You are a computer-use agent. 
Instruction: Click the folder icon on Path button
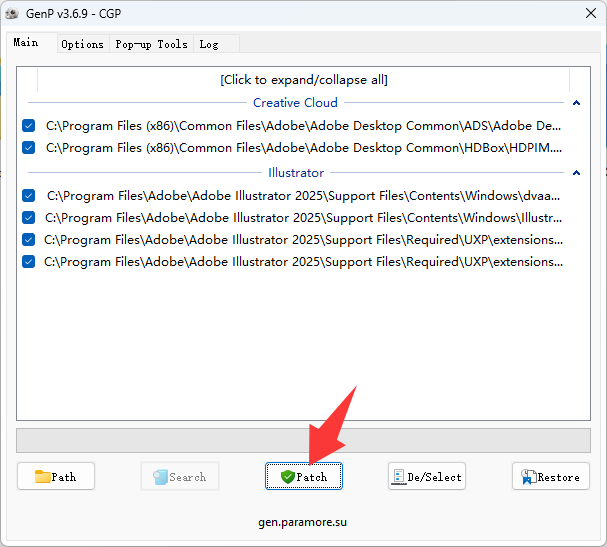42,477
